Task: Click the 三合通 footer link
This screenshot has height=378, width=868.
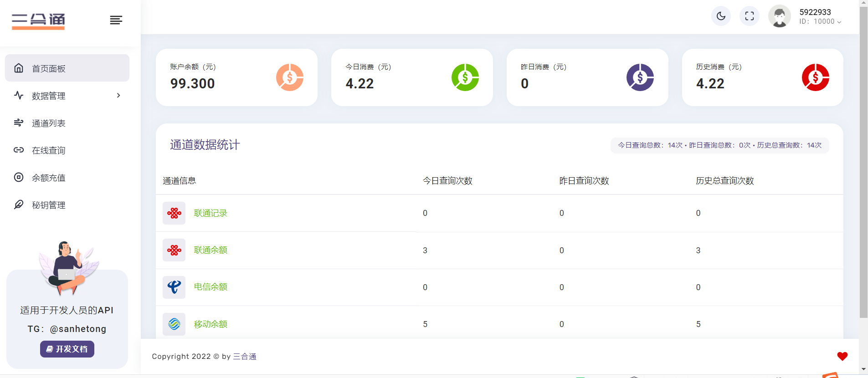Action: (245, 357)
